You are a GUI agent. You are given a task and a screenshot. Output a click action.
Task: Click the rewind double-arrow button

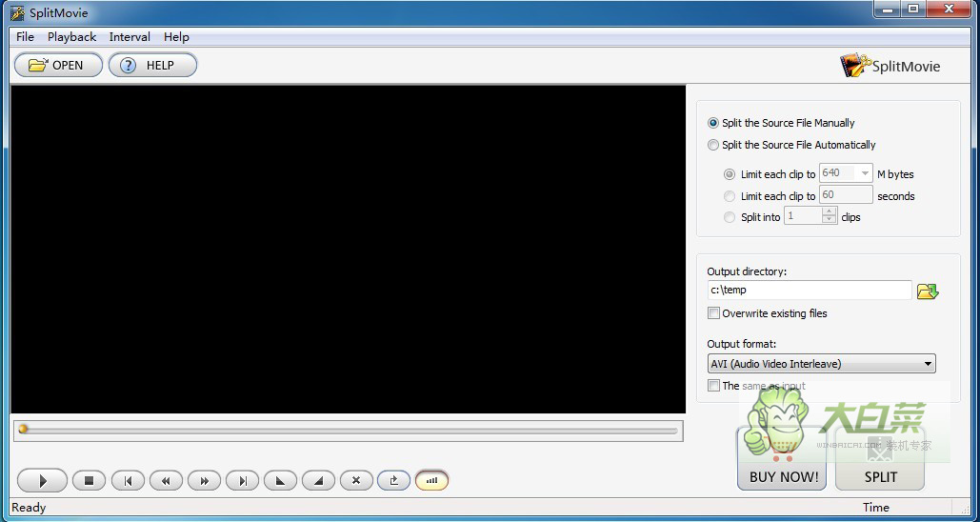click(x=166, y=481)
